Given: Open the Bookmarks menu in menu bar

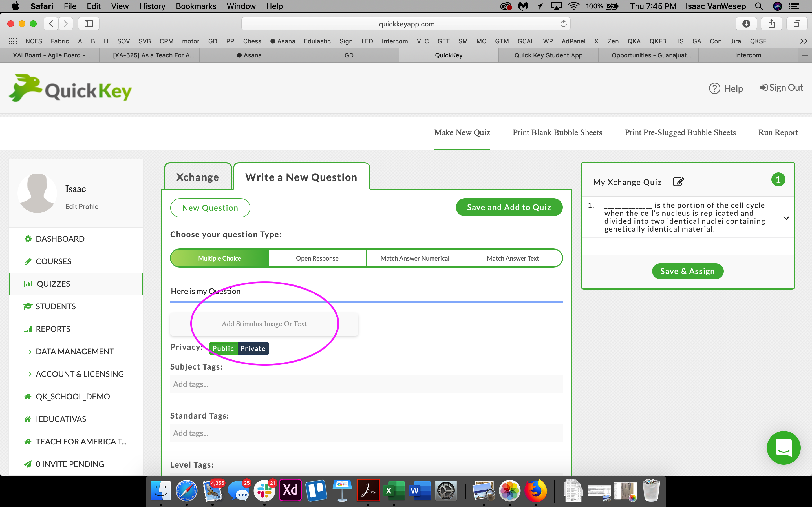Looking at the screenshot, I should [x=196, y=6].
